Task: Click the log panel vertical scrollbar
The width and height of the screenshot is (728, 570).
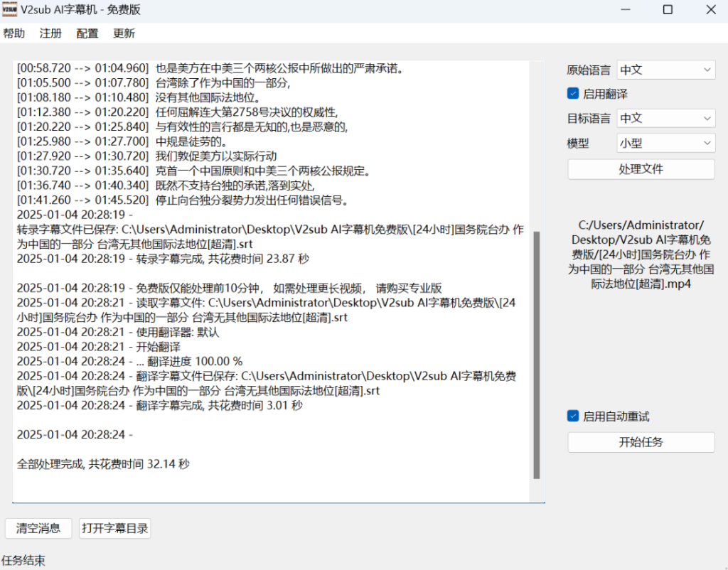Action: coord(537,355)
